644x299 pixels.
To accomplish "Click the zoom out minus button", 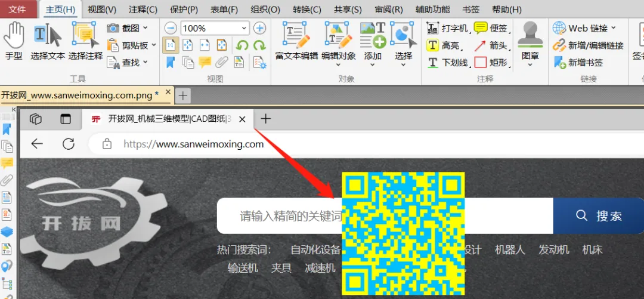I will point(171,29).
